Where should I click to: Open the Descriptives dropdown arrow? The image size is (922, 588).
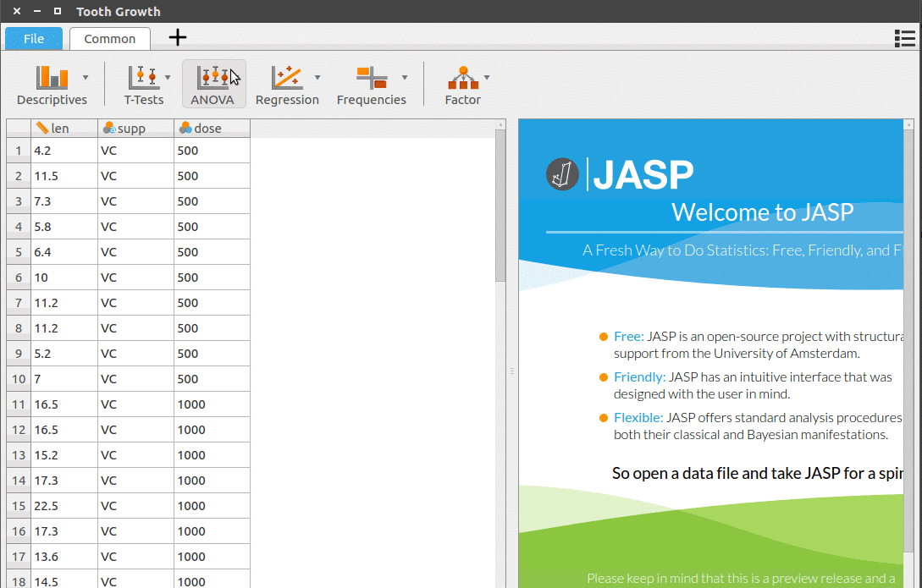[85, 76]
